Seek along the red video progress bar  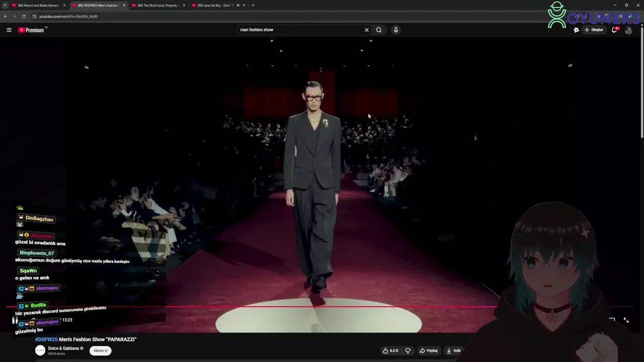(320, 306)
